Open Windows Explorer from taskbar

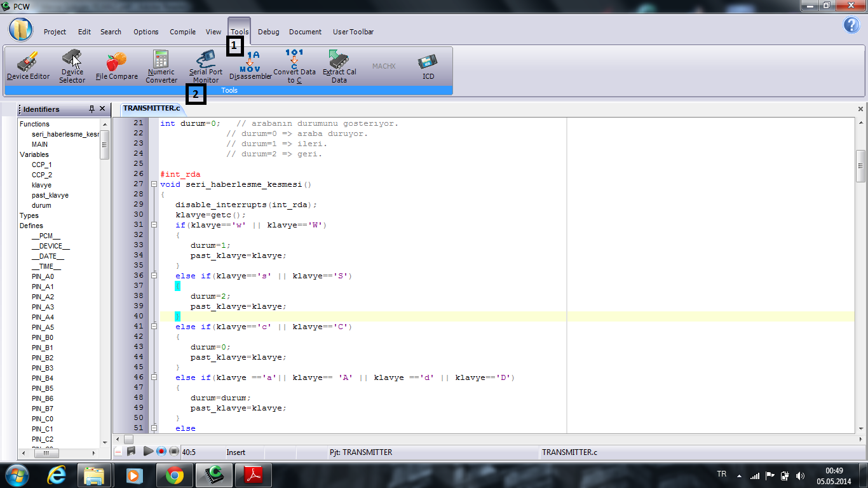click(95, 475)
